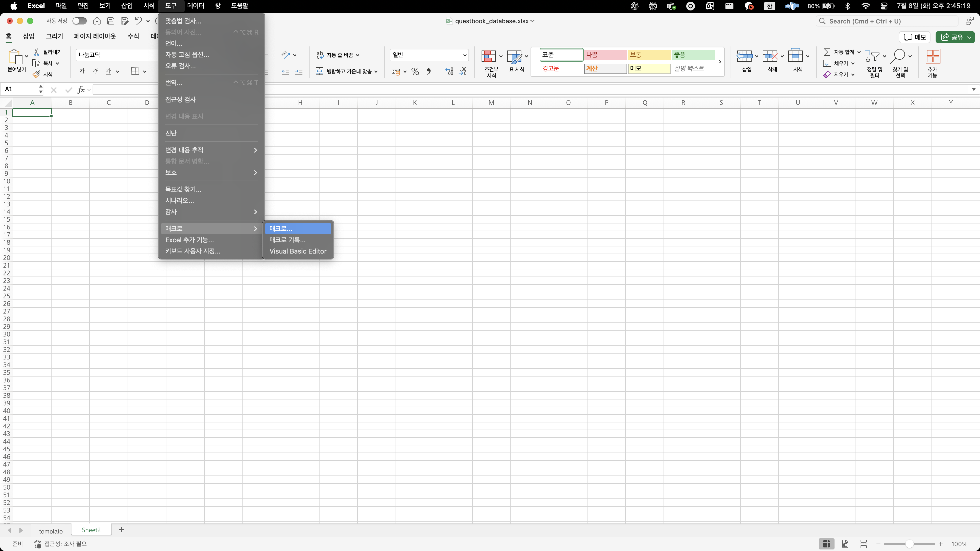Click the increase indent icon
The image size is (980, 551).
pos(299,71)
